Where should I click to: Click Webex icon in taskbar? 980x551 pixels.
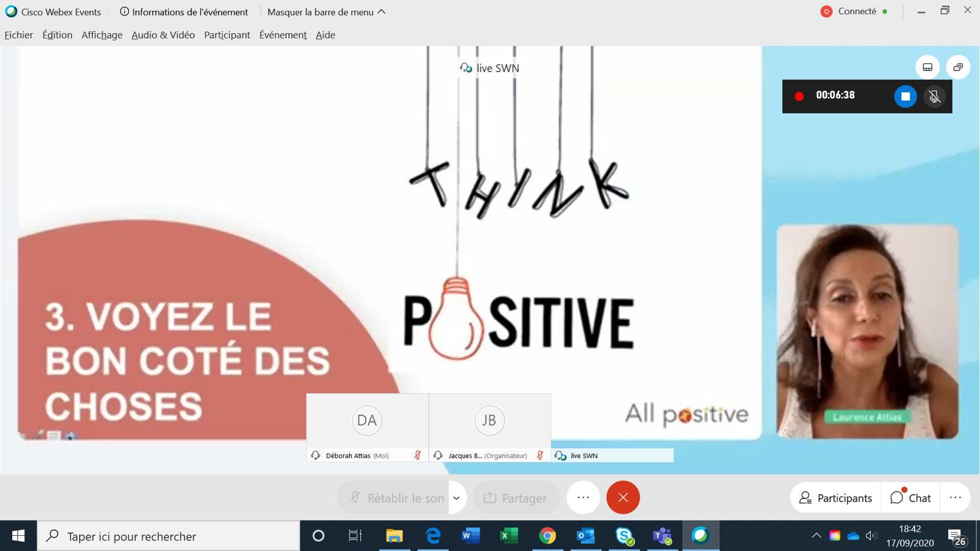700,536
